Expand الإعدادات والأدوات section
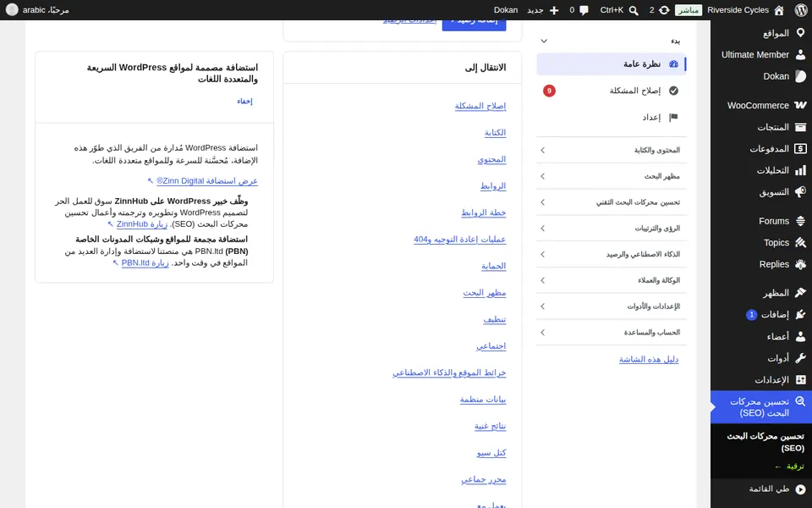The height and width of the screenshot is (508, 812). pyautogui.click(x=612, y=306)
